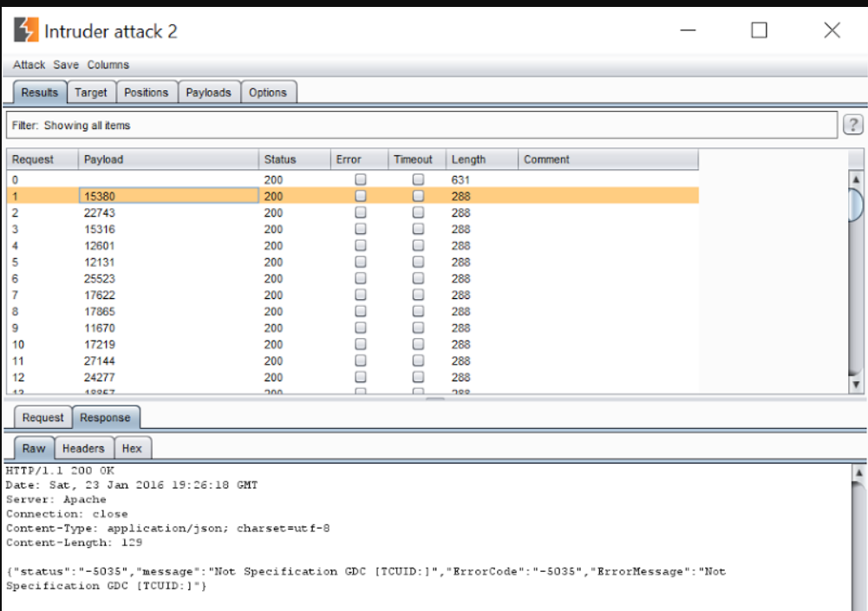This screenshot has width=868, height=611.
Task: Toggle Error checkbox for payload 25523
Action: coord(361,278)
